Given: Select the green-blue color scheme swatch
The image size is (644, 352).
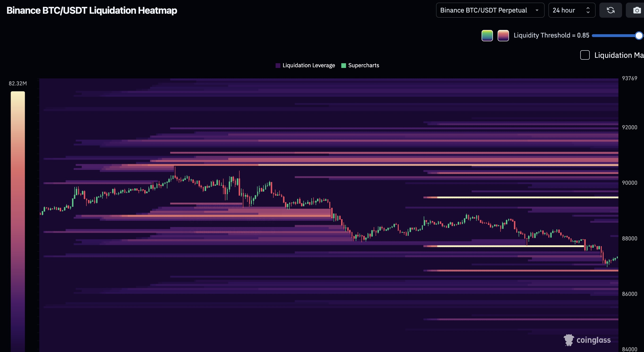Looking at the screenshot, I should [x=487, y=35].
